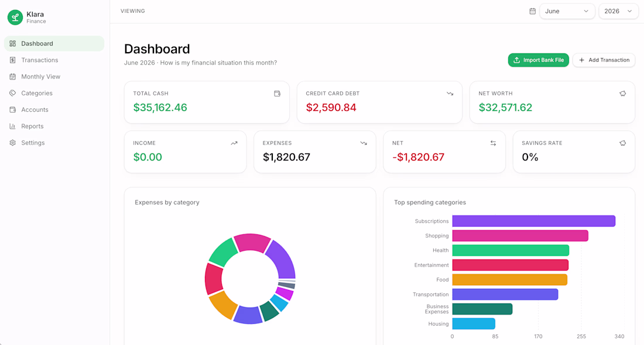Click the wallet icon on Total Cash card
Screen dimensions: 644x345
278,94
